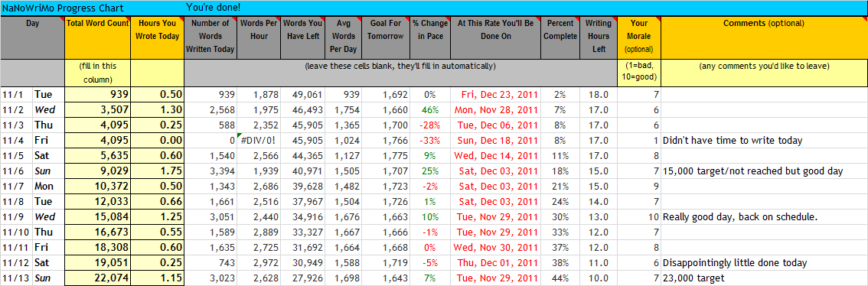Click the -33% change in pace cell

pos(430,141)
